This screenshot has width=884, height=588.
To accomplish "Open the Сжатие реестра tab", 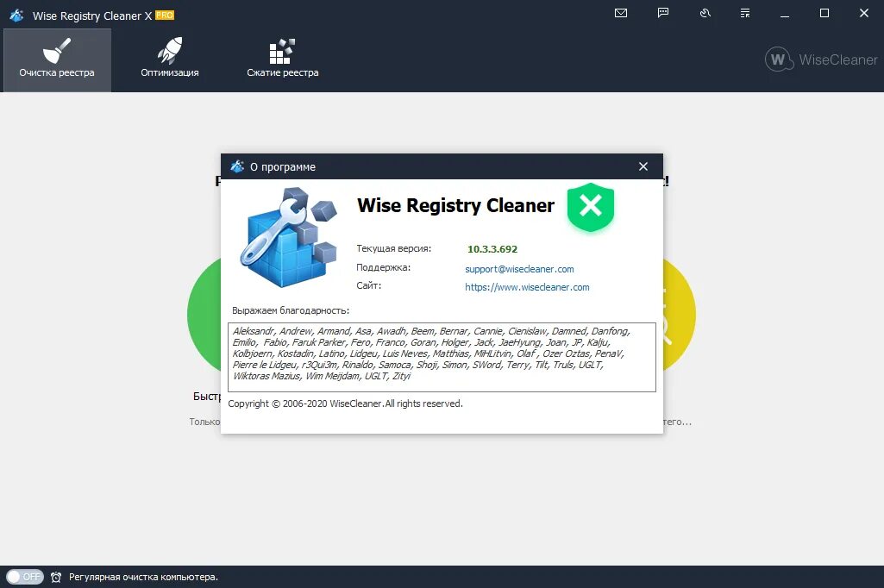I will pos(283,59).
